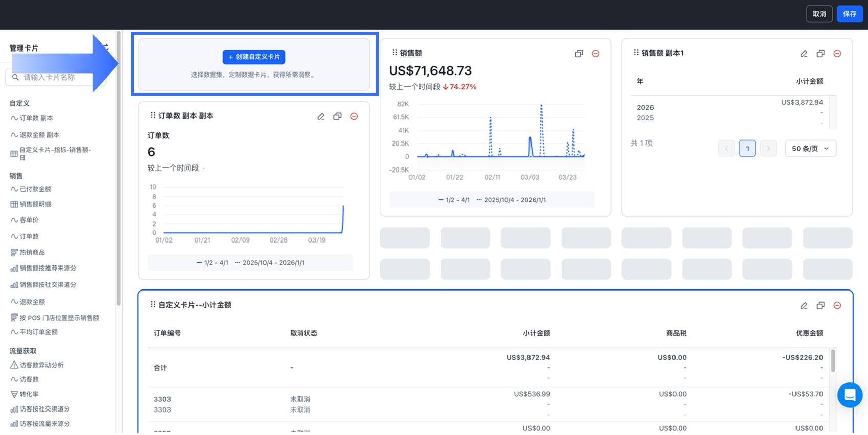Open the chat support bubble
Screen dimensions: 868x435
click(850, 395)
